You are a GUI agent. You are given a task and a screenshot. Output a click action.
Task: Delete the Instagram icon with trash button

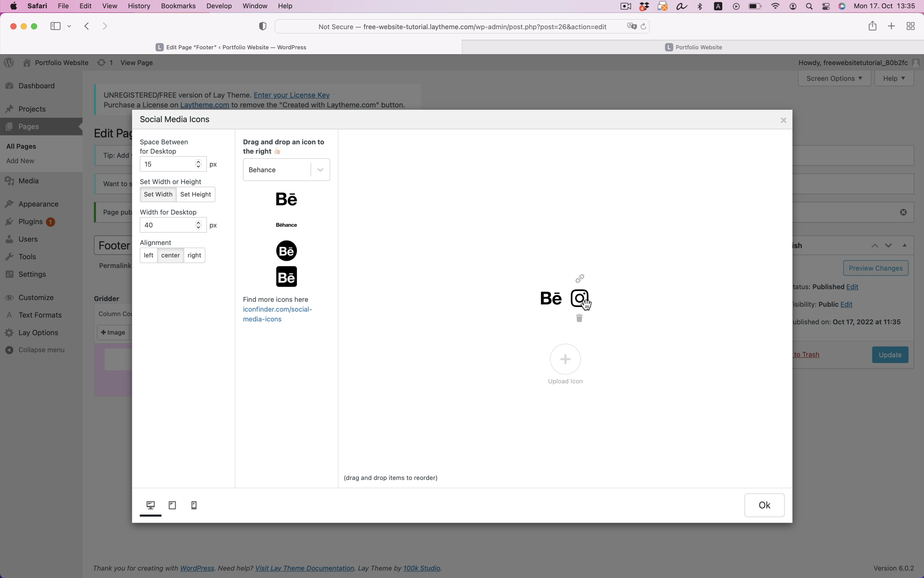(579, 318)
